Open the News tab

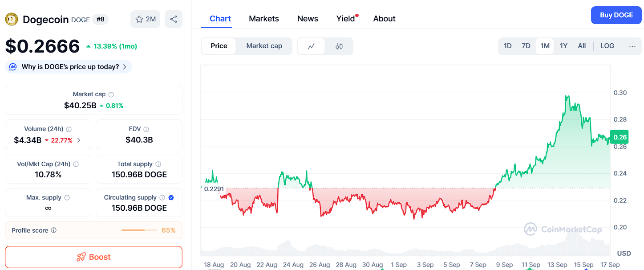(x=308, y=19)
